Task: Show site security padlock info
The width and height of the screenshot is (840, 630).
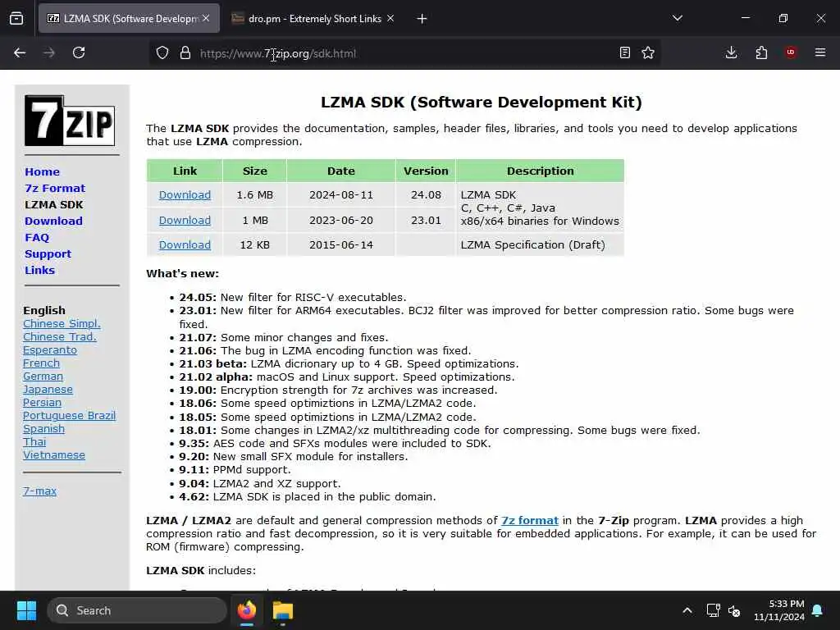Action: click(185, 52)
